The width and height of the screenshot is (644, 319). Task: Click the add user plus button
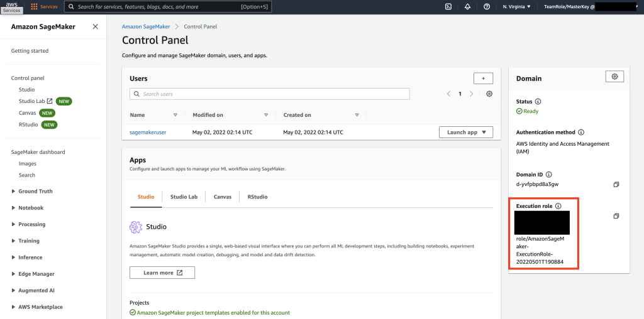pos(484,78)
